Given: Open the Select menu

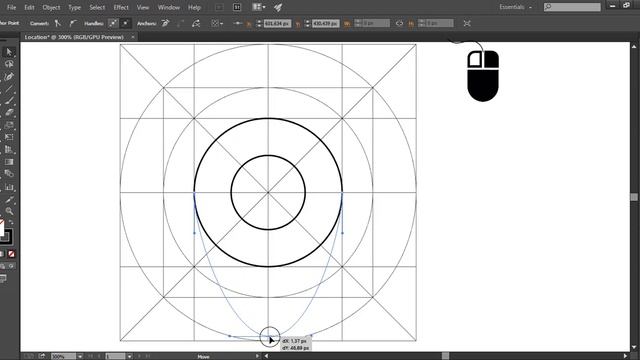Looking at the screenshot, I should [97, 7].
